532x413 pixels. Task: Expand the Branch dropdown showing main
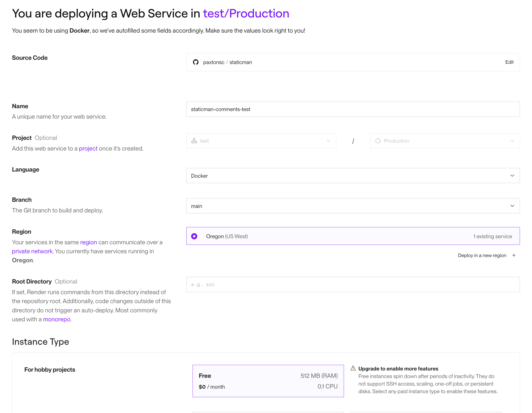click(x=353, y=206)
